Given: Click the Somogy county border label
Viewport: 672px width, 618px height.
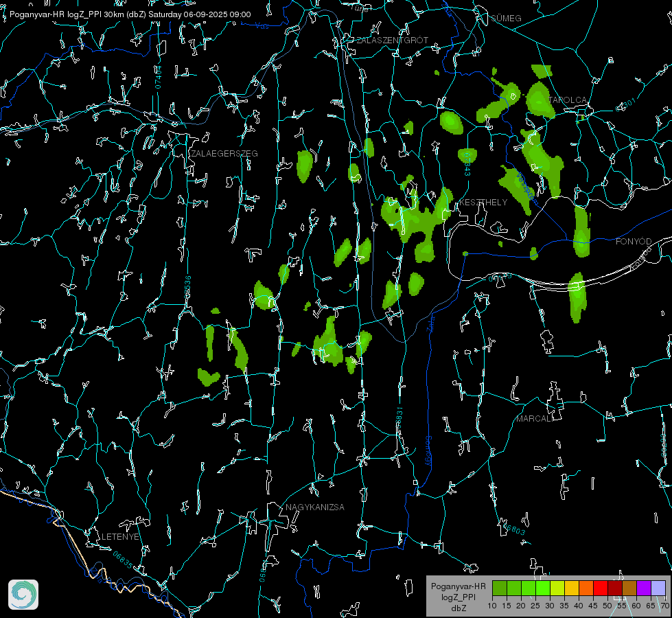Looking at the screenshot, I should (428, 450).
